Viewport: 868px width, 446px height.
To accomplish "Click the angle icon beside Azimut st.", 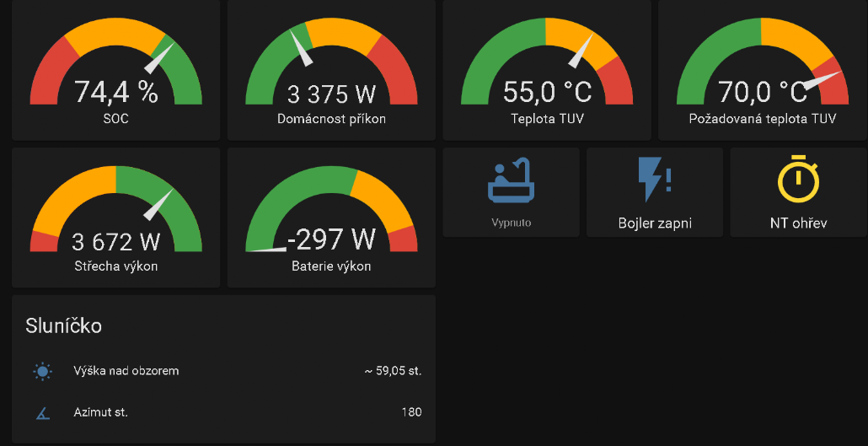I will (43, 413).
